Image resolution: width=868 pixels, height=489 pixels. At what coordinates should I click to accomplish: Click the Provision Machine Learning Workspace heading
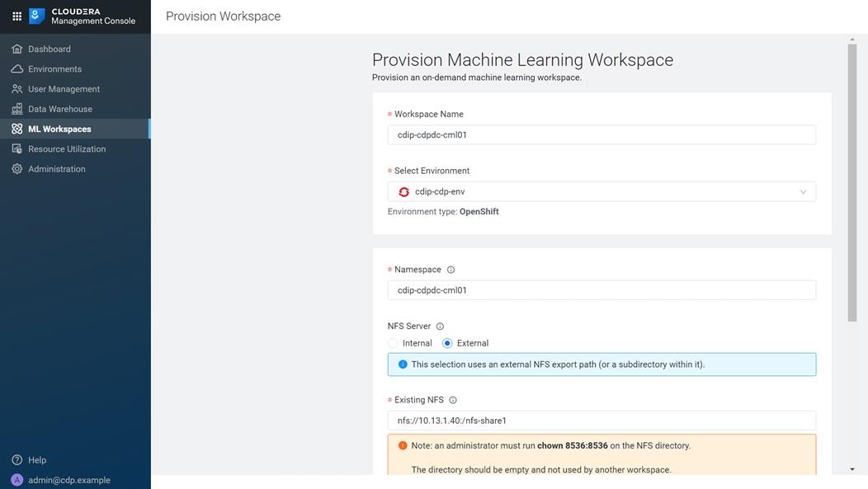(x=522, y=59)
